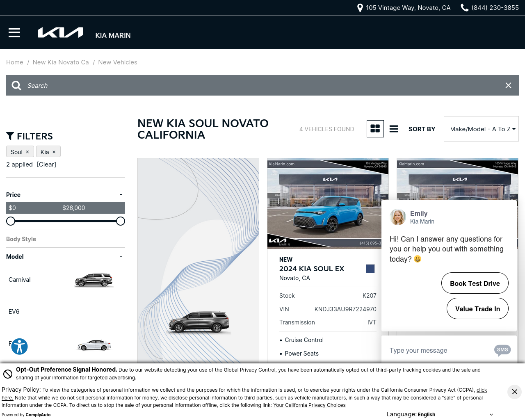Click the search magnifier icon
525x420 pixels.
(16, 85)
